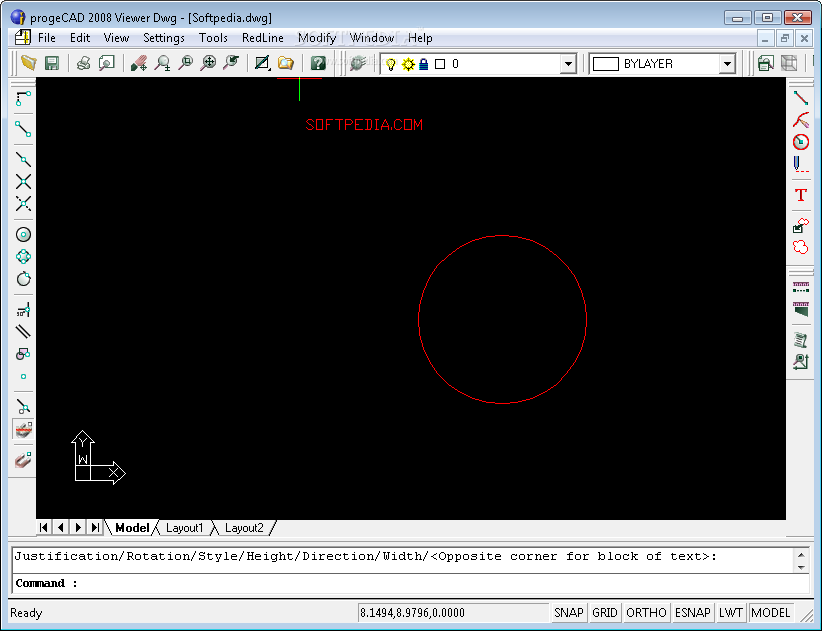Click the Print icon

(x=83, y=63)
